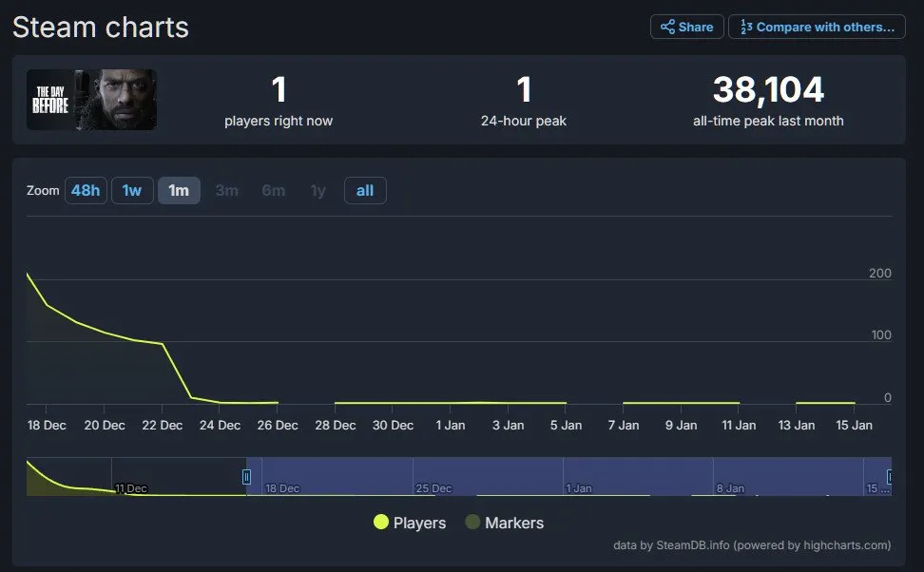The height and width of the screenshot is (572, 924).
Task: Click the 22 Dec axis label
Action: tap(162, 426)
